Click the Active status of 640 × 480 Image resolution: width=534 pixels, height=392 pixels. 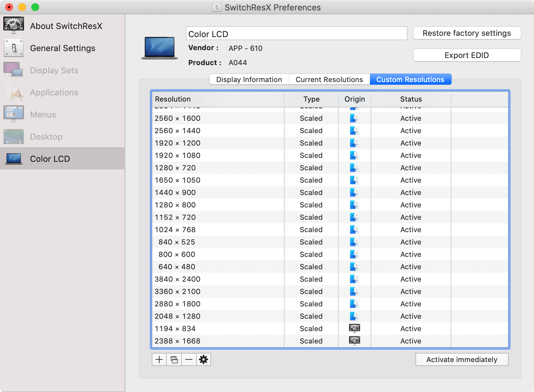(x=411, y=267)
